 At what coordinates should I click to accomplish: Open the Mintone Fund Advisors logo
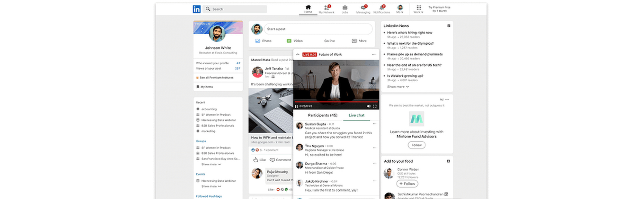point(417,119)
